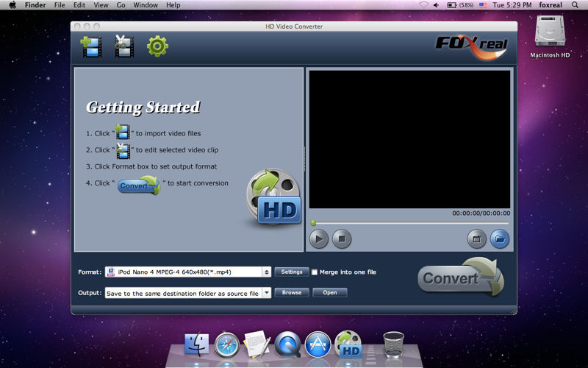
Task: Open the File menu
Action: pos(60,5)
